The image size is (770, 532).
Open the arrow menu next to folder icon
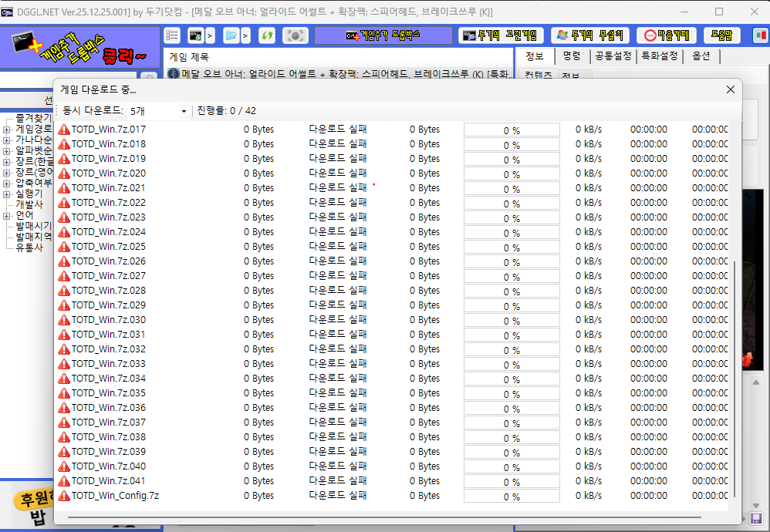coord(245,35)
